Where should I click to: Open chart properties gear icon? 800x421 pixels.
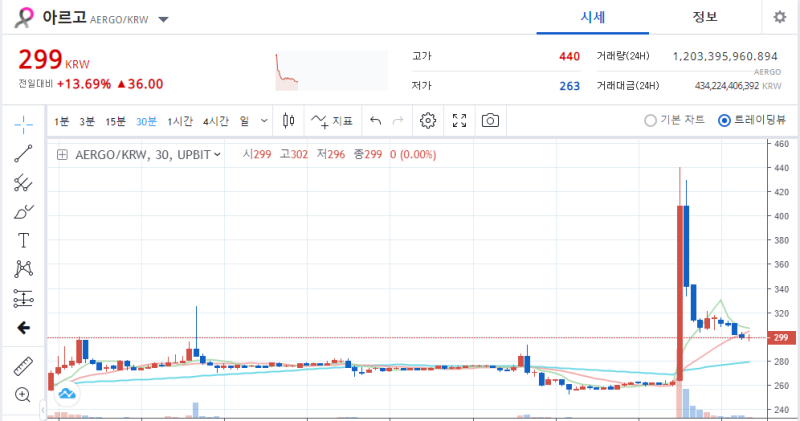428,121
